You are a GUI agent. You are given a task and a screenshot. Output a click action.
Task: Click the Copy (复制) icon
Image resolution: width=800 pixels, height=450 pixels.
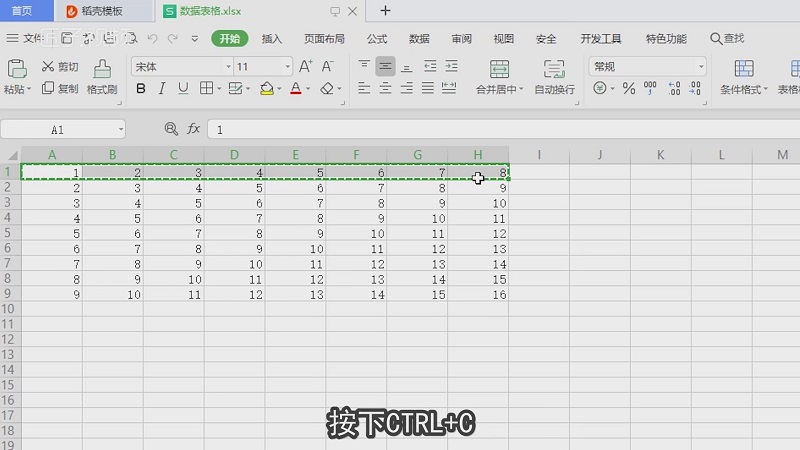point(47,89)
